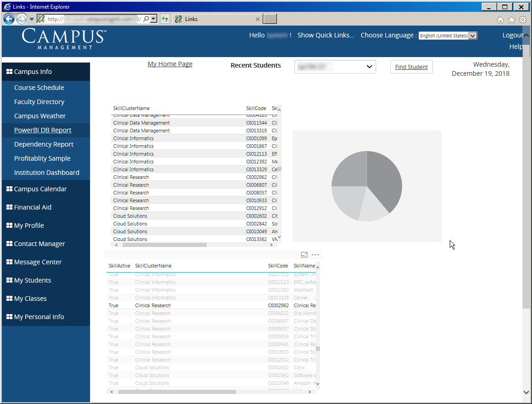This screenshot has width=532, height=404.
Task: Open Favorites via the star icon
Action: [x=511, y=20]
